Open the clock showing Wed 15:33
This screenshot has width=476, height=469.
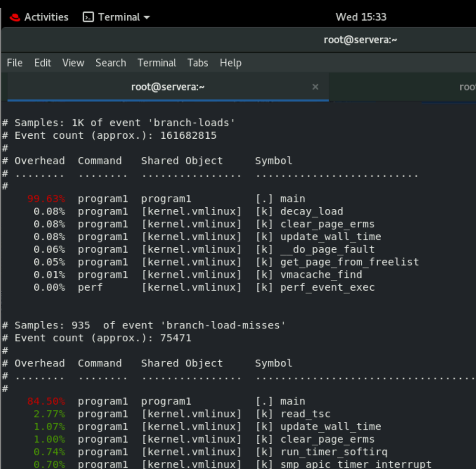[x=361, y=17]
